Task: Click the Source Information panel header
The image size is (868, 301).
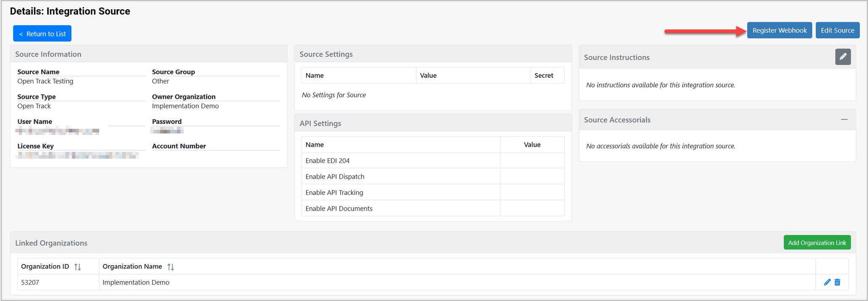Action: pyautogui.click(x=148, y=54)
